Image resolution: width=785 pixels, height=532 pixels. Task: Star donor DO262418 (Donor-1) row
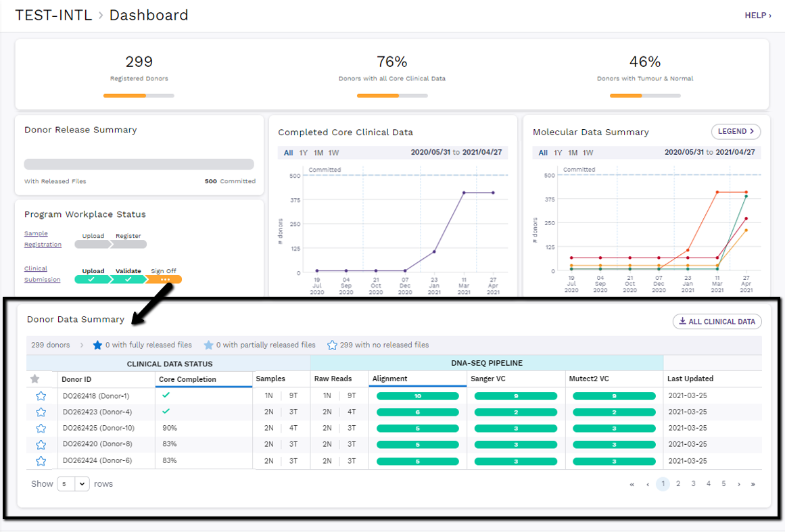pos(41,396)
